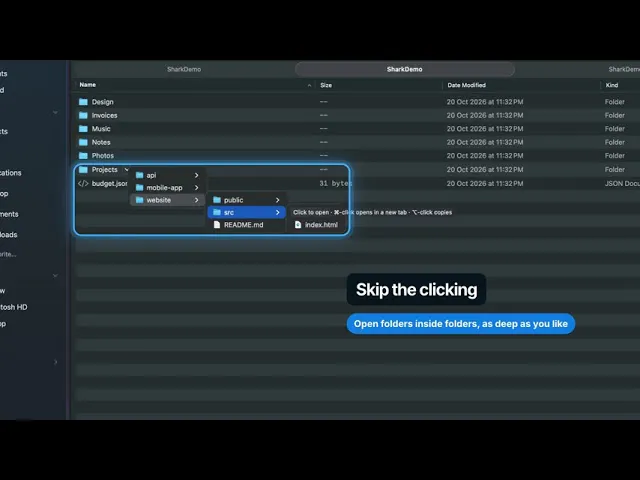Select the Documents item in the sidebar
The image size is (640, 480).
[9, 214]
